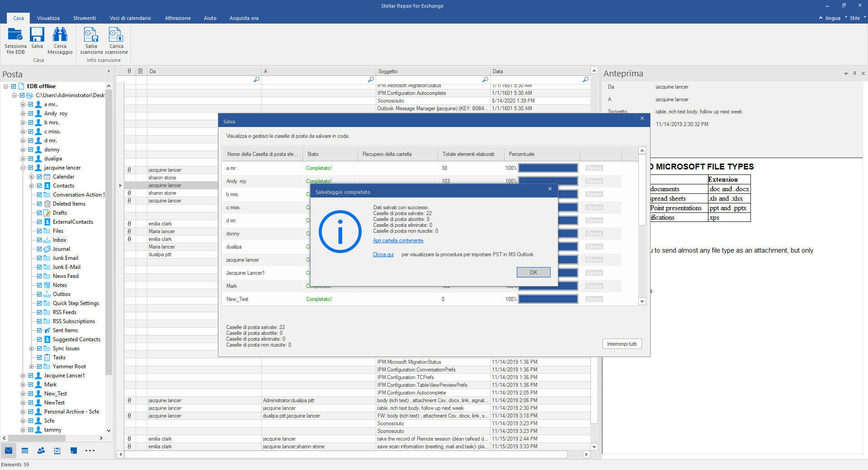This screenshot has width=868, height=470.
Task: Open the lingua dropdown
Action: pyautogui.click(x=833, y=18)
